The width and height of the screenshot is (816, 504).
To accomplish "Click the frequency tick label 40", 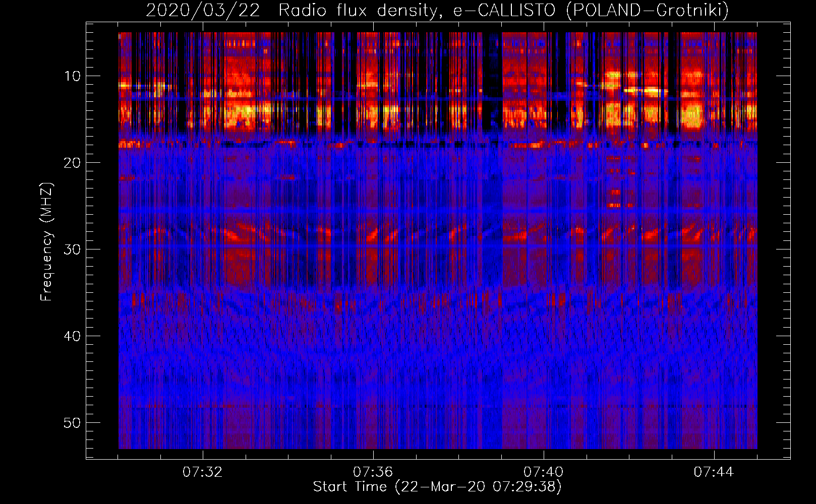I will tap(73, 336).
